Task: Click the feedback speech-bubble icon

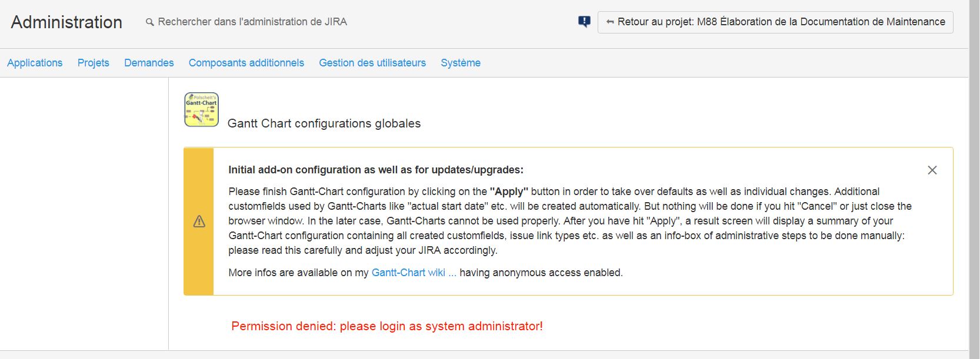Action: (584, 22)
